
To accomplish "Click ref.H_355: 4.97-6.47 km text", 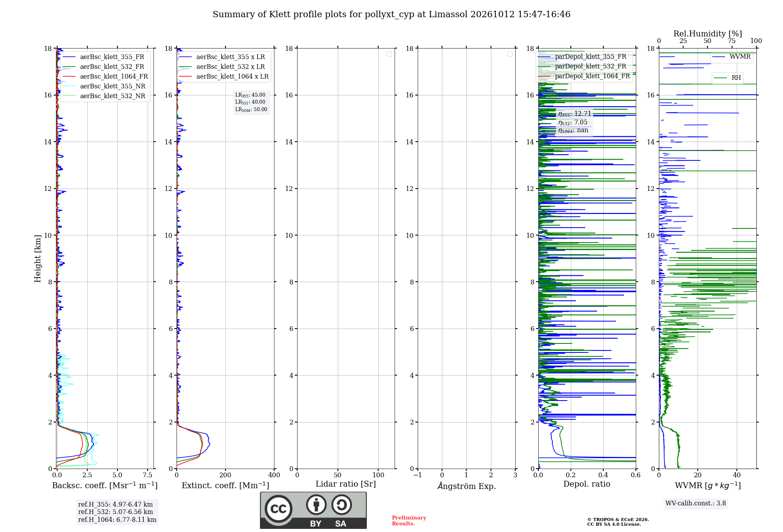I will 115,505.
